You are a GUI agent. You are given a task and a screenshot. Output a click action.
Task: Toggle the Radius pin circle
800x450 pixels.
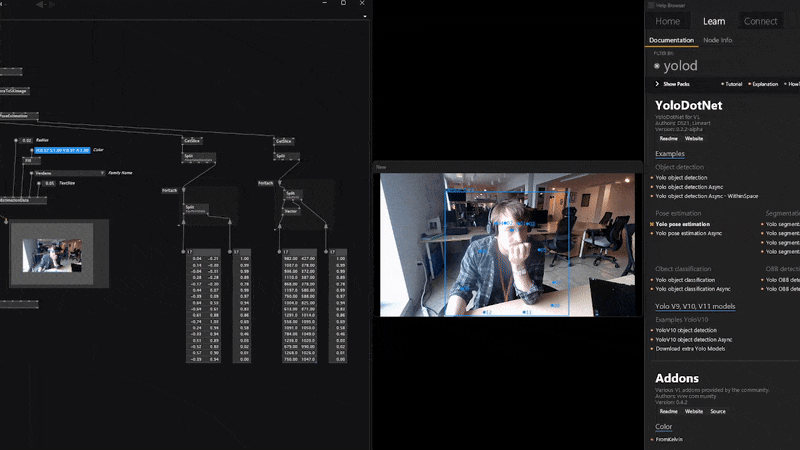coord(16,140)
